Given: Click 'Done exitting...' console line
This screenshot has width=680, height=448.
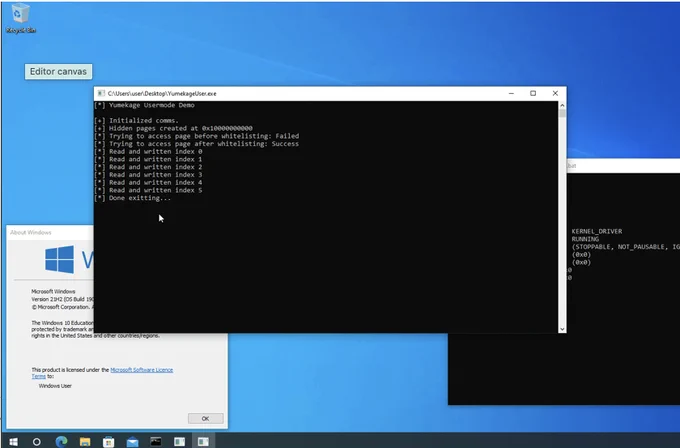Looking at the screenshot, I should pos(133,198).
